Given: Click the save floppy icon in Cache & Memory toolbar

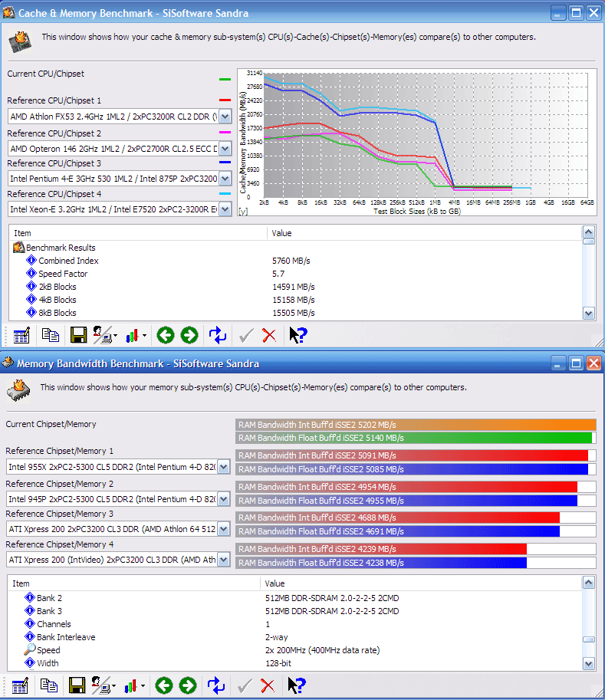Looking at the screenshot, I should tap(78, 335).
